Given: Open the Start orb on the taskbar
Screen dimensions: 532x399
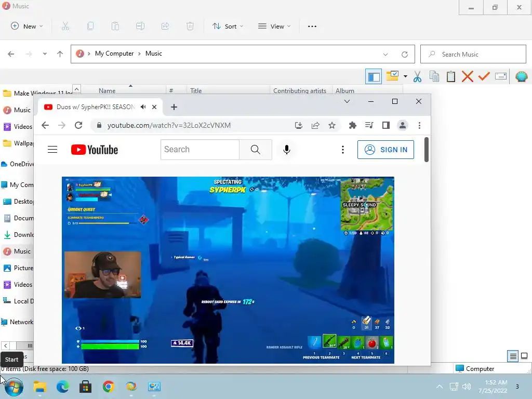Looking at the screenshot, I should (x=14, y=387).
